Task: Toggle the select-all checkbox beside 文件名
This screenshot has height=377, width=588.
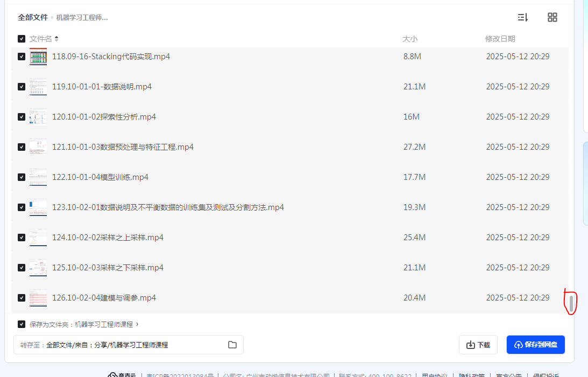Action: coord(22,39)
